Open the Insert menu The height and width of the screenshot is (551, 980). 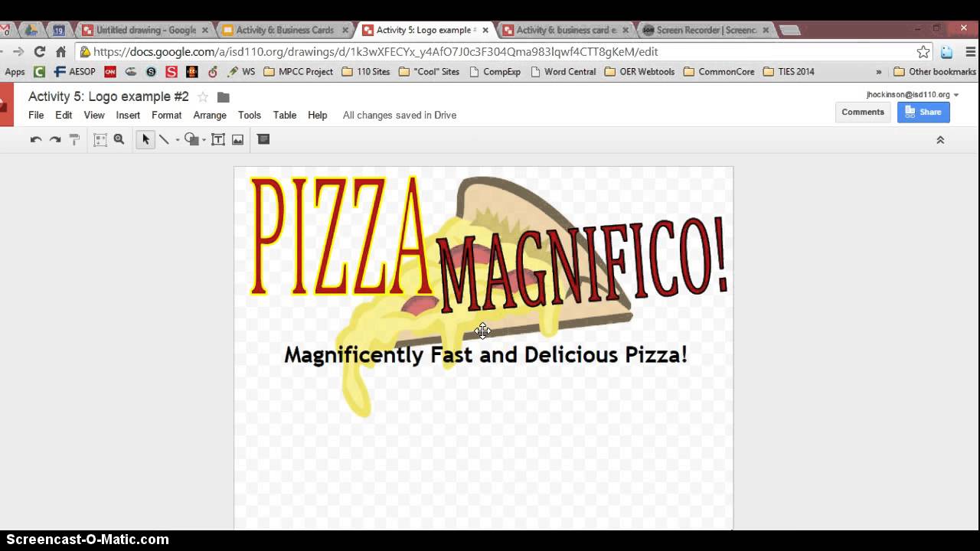[x=128, y=115]
